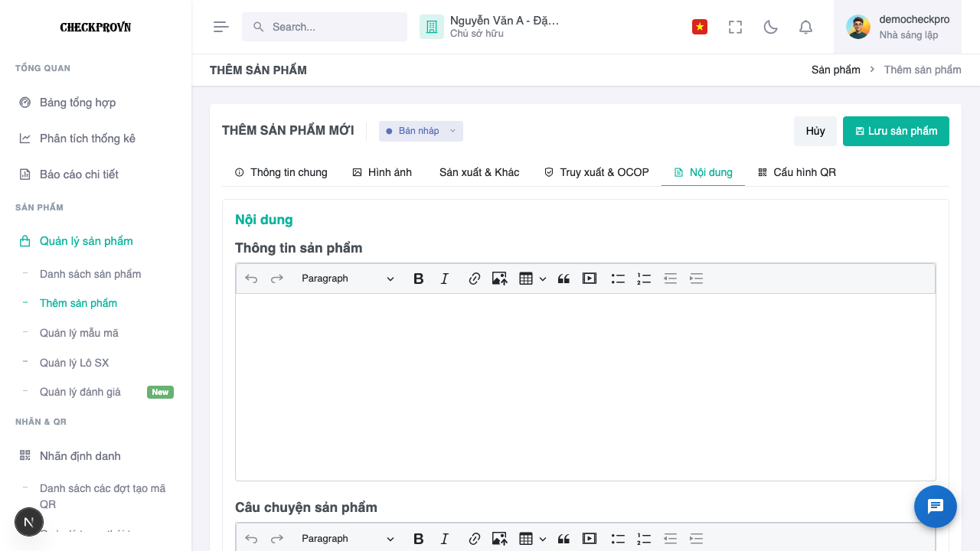Image resolution: width=980 pixels, height=551 pixels.
Task: Toggle dark mode moon icon
Action: pos(771,27)
